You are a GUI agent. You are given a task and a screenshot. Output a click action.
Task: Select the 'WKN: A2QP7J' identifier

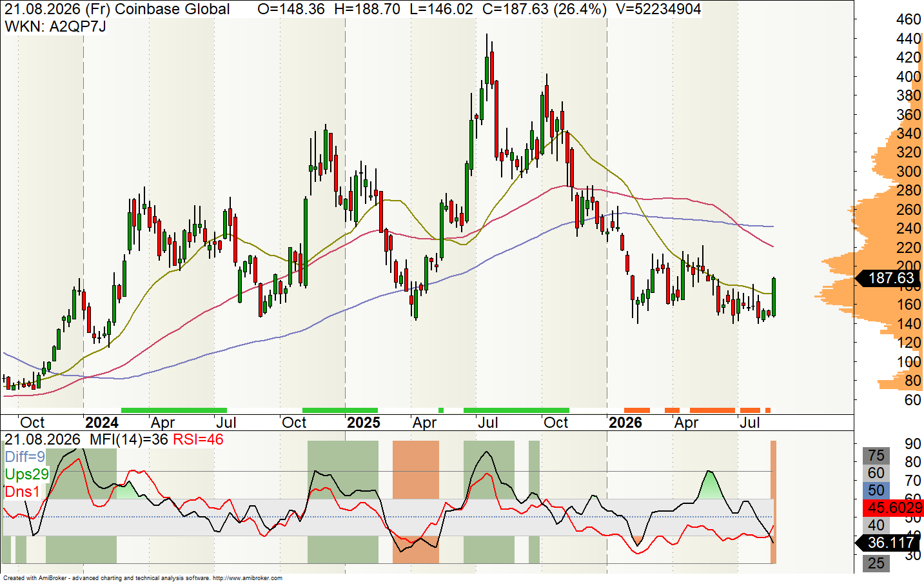[55, 26]
